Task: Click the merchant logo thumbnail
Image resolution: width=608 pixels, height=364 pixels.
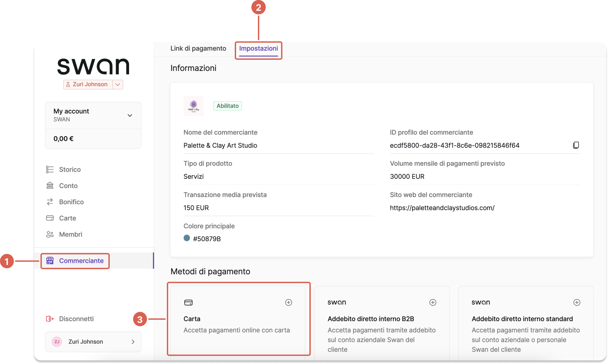Action: pyautogui.click(x=193, y=106)
